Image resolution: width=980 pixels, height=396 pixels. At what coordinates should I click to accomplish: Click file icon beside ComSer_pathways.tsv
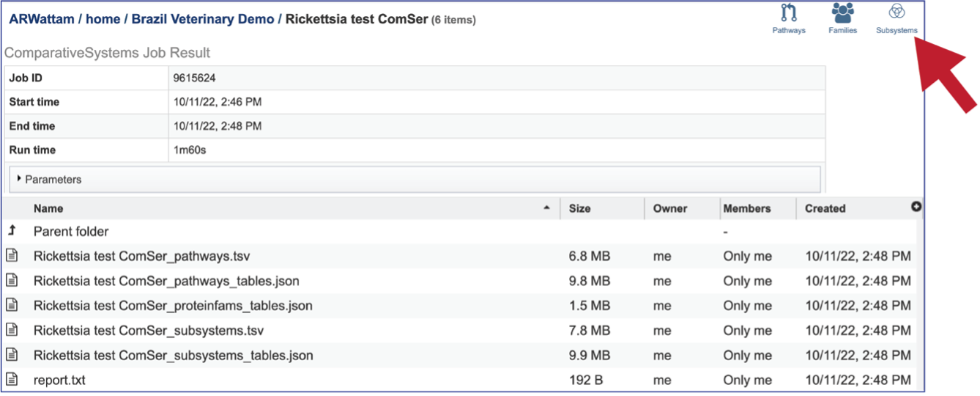click(12, 256)
